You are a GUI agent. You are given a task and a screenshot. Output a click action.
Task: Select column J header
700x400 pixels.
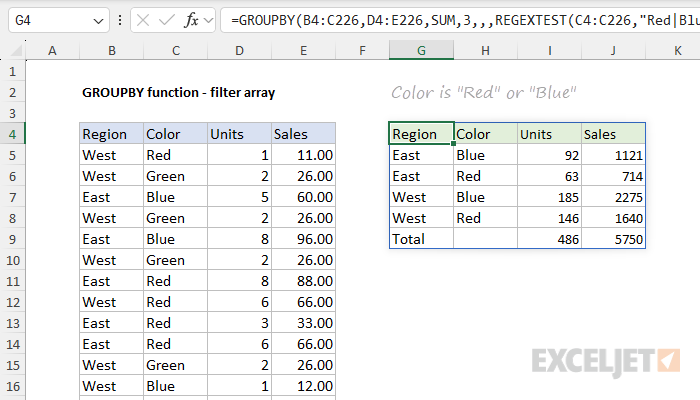[x=613, y=51]
